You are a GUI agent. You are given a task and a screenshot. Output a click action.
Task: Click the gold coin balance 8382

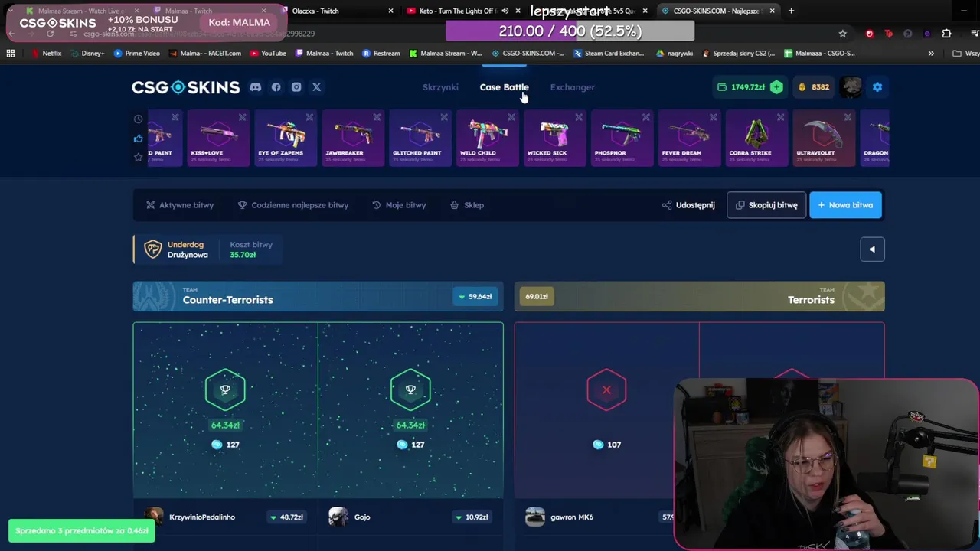(813, 87)
